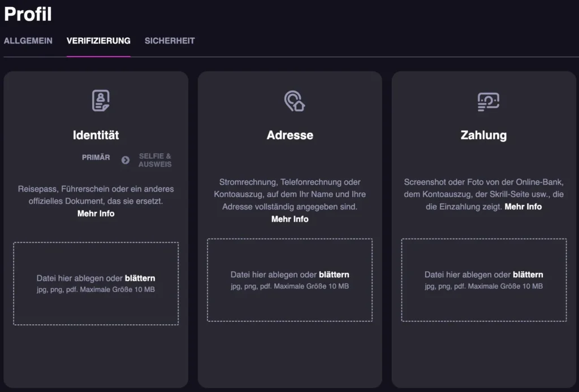
Task: Click blättern in the Identität upload box
Action: [x=140, y=278]
